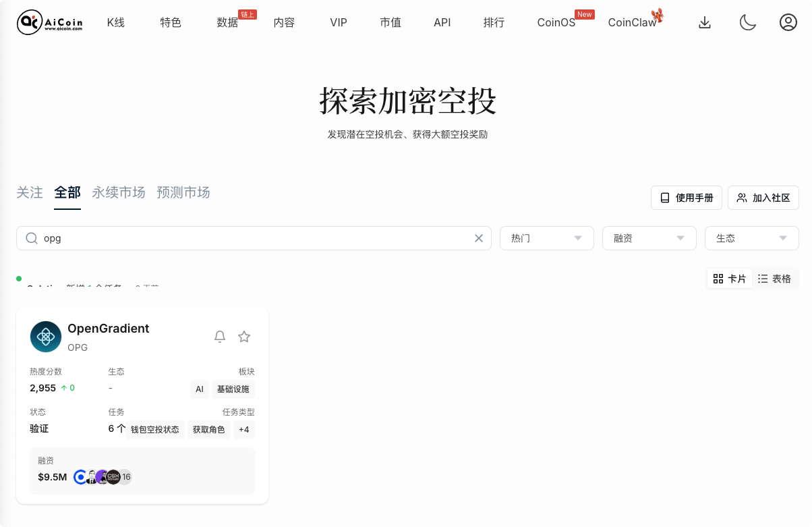812x527 pixels.
Task: Click the search magnifier icon
Action: 31,238
